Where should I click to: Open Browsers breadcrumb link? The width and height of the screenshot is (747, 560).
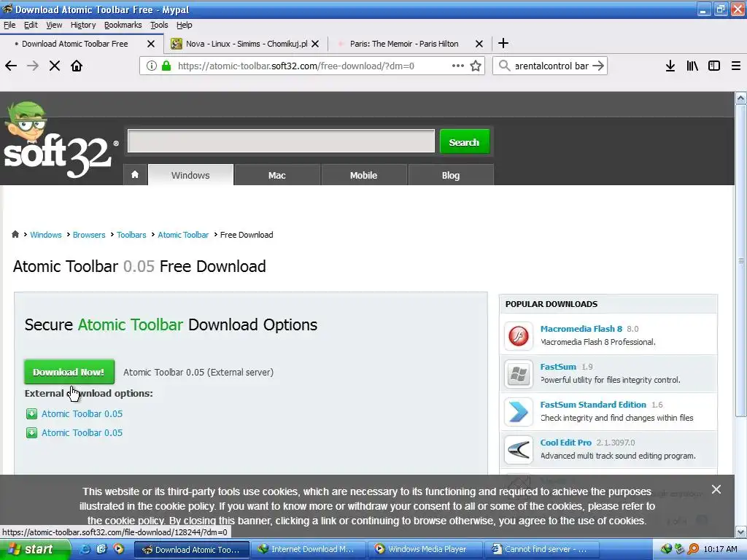point(89,235)
